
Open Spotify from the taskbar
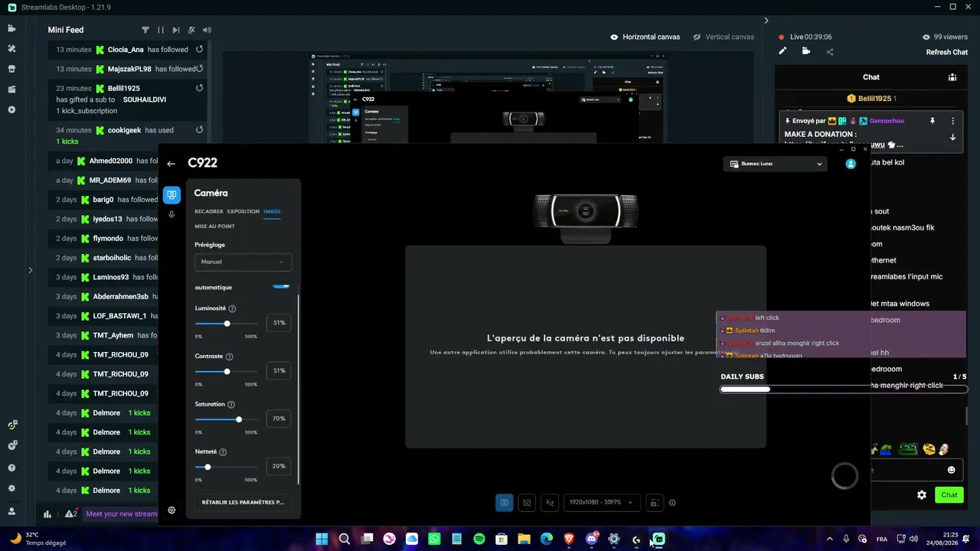coord(479,539)
